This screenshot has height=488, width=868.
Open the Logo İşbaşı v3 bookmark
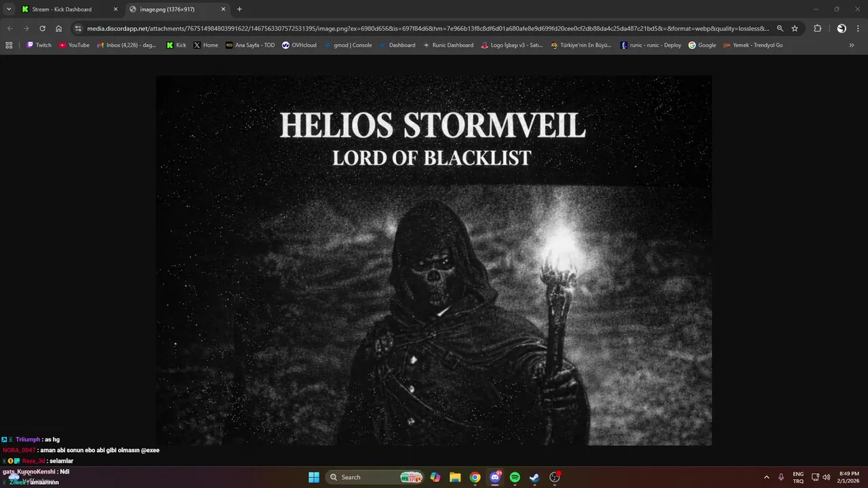click(x=512, y=45)
